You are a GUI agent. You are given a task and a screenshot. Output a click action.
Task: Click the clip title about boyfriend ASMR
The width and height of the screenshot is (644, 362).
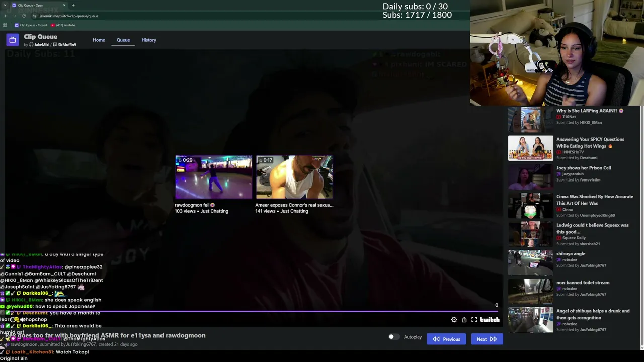[105, 335]
